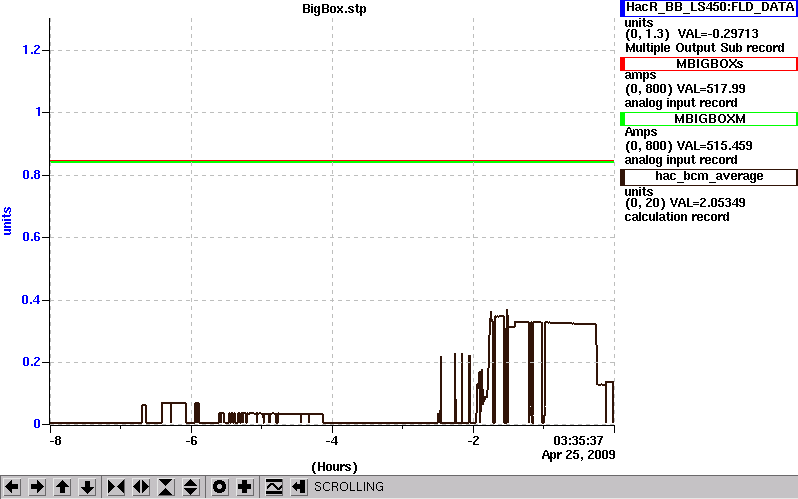Image resolution: width=798 pixels, height=499 pixels.
Task: Click the arrow-to-bar scroll reset icon
Action: click(299, 487)
